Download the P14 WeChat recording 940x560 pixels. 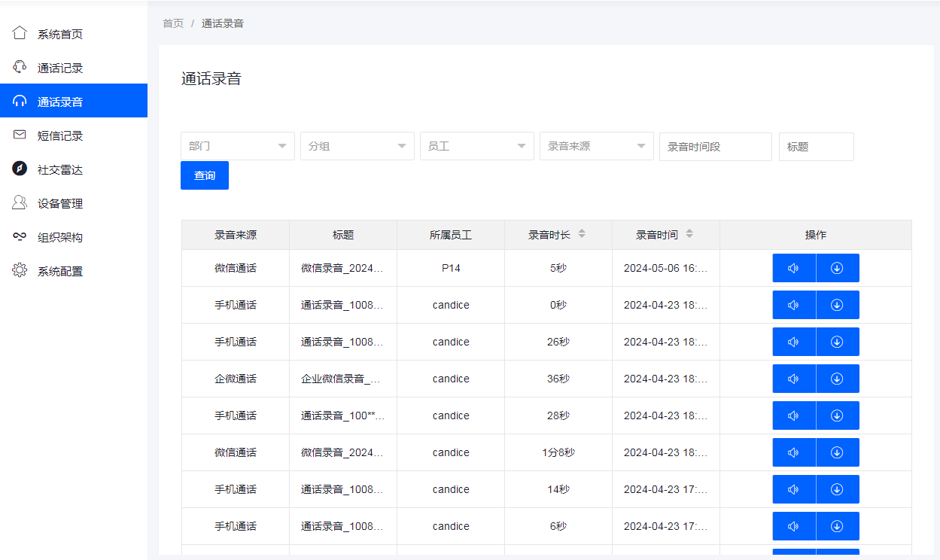[837, 268]
